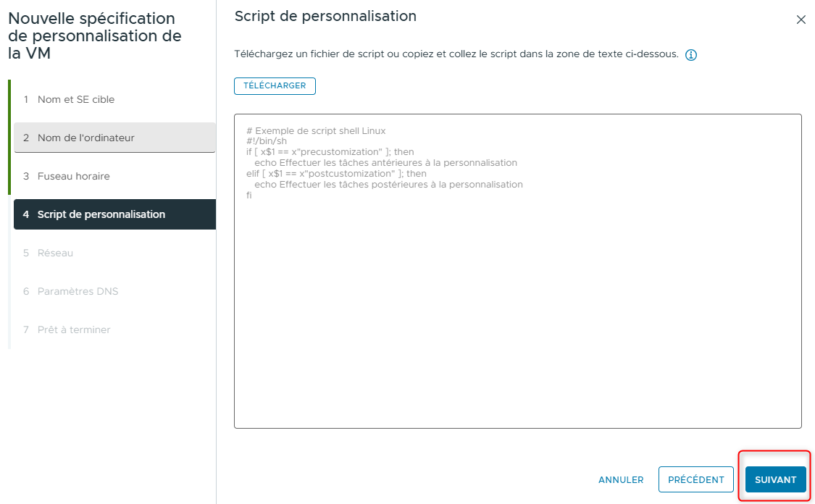This screenshot has width=815, height=504.
Task: Cancel the wizard with ANNULER
Action: [x=620, y=479]
